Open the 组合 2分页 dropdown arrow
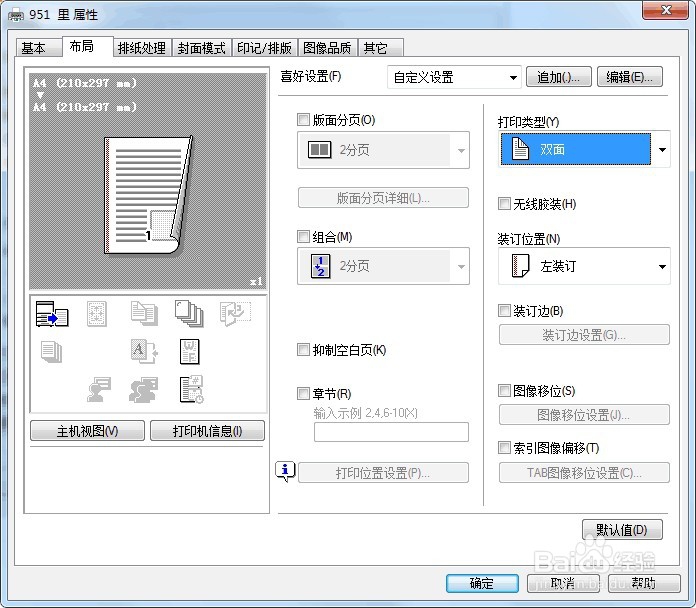Screen dimensions: 696x608 pos(461,267)
